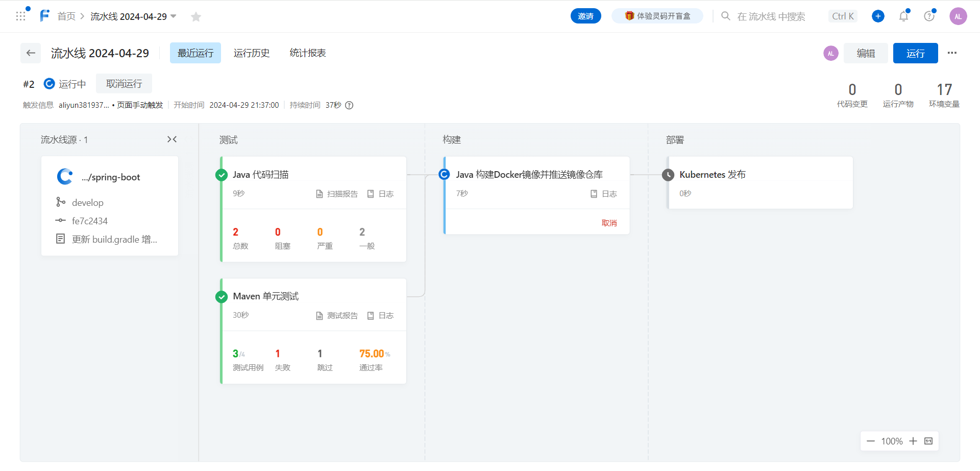Click the 总数 count of 2

[236, 232]
